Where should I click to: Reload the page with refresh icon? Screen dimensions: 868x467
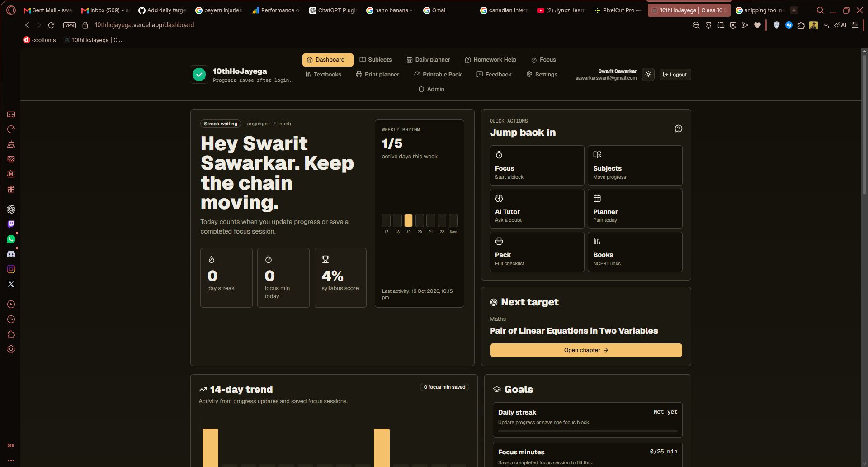tap(52, 25)
